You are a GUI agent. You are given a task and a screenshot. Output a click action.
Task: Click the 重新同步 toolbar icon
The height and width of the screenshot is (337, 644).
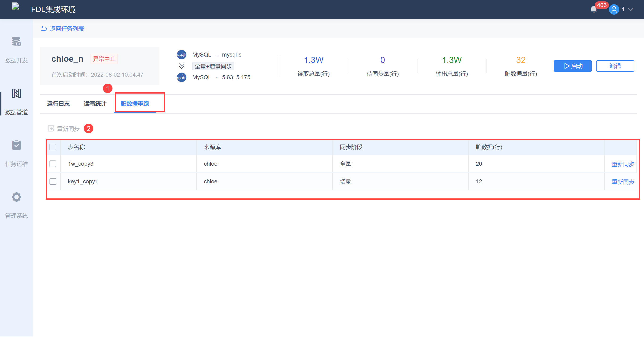(51, 128)
